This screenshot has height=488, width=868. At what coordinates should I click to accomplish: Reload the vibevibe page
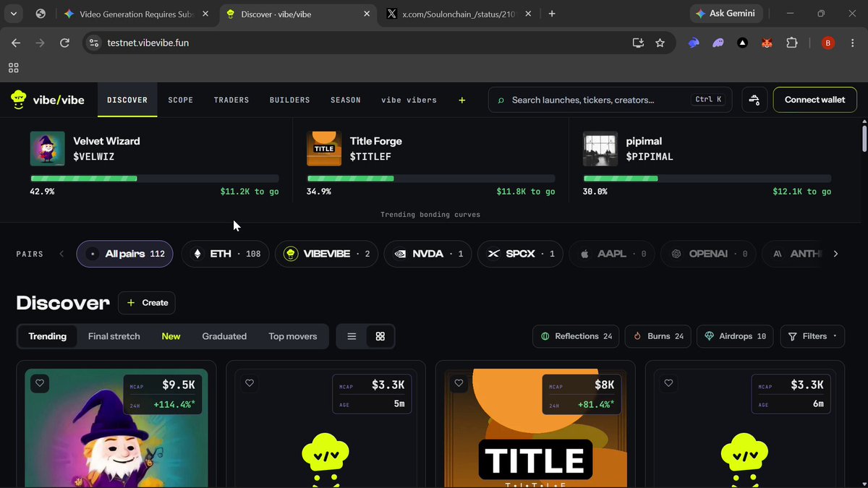(x=64, y=43)
